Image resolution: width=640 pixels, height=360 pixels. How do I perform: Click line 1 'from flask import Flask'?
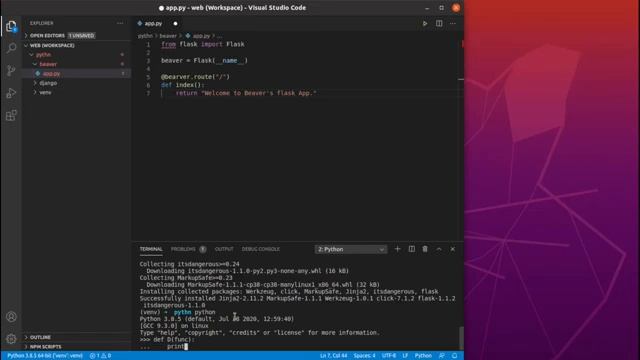point(203,44)
